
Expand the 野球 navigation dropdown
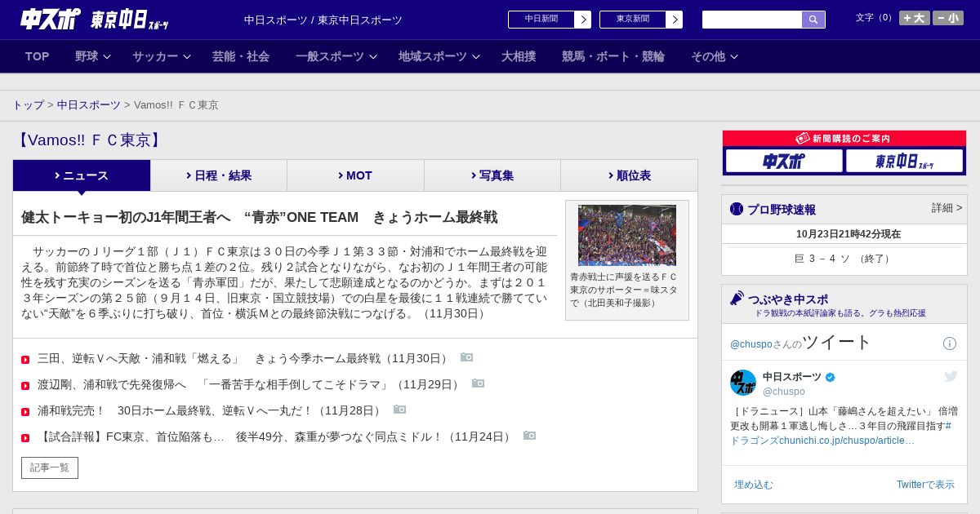tap(93, 56)
